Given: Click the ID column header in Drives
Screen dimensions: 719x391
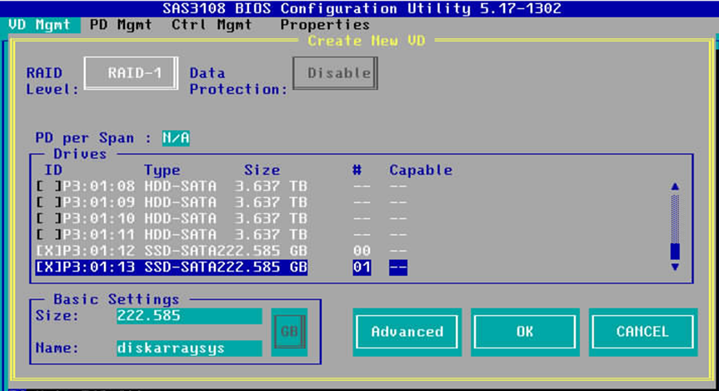Looking at the screenshot, I should coord(53,171).
